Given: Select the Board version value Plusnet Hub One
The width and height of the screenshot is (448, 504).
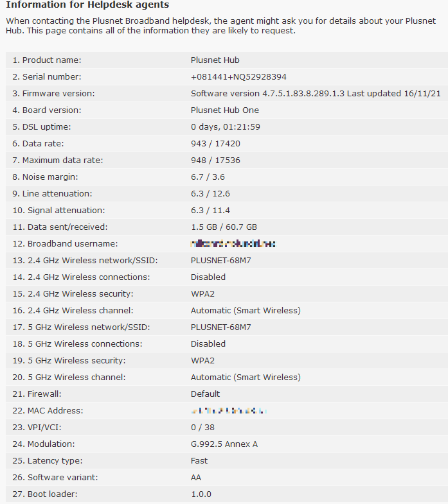Looking at the screenshot, I should tap(224, 110).
